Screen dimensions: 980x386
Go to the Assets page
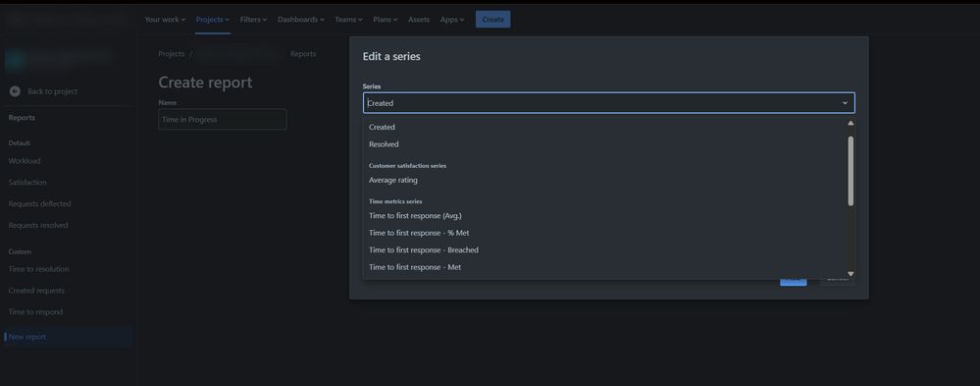pyautogui.click(x=419, y=20)
